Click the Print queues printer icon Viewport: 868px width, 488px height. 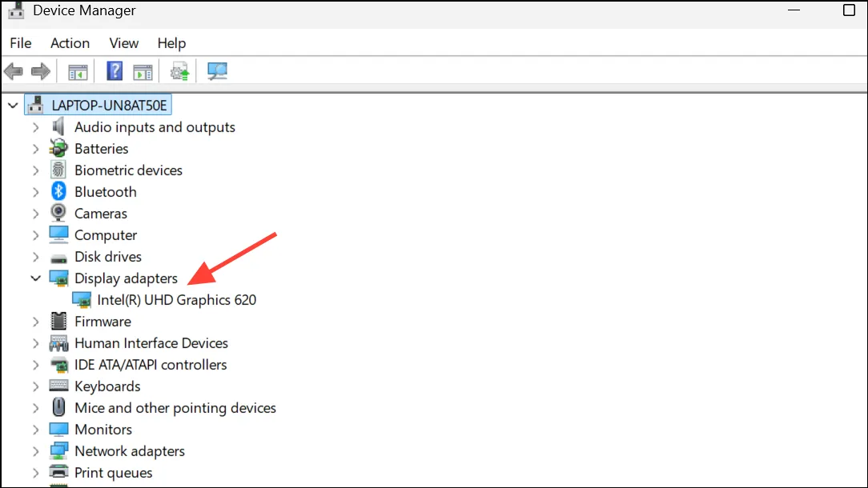click(58, 472)
